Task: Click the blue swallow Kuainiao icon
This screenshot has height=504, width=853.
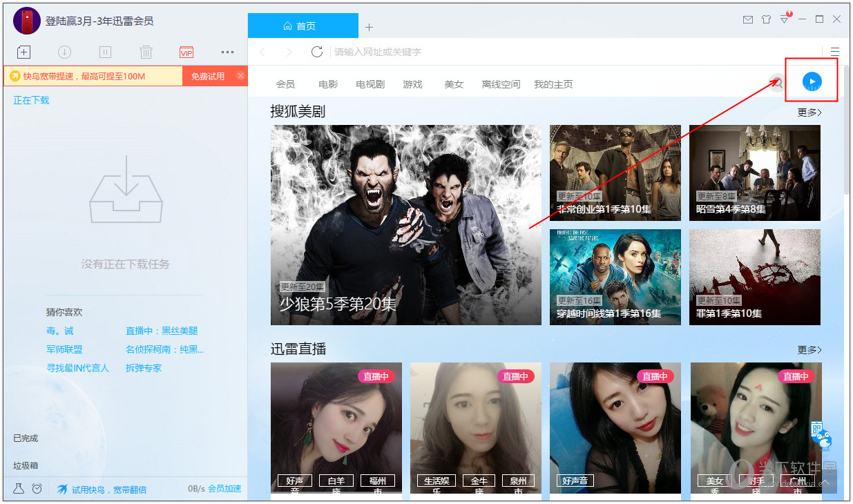Action: (62, 489)
